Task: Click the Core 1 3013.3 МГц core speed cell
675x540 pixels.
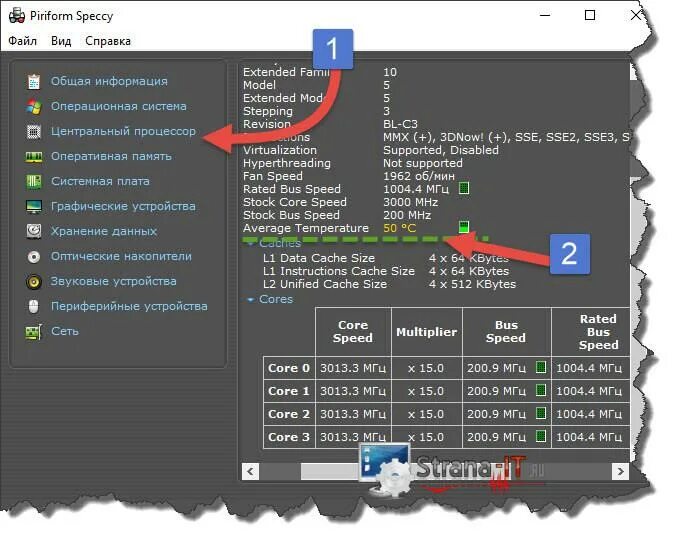Action: [353, 391]
